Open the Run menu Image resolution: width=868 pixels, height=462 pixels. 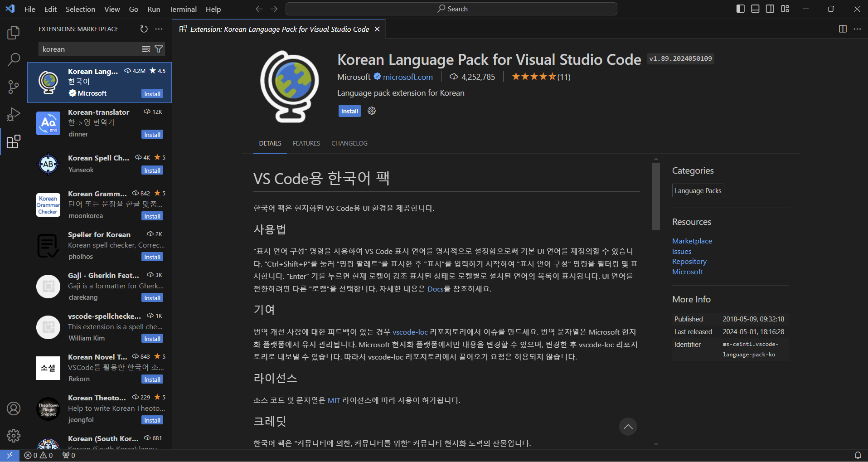pos(154,9)
